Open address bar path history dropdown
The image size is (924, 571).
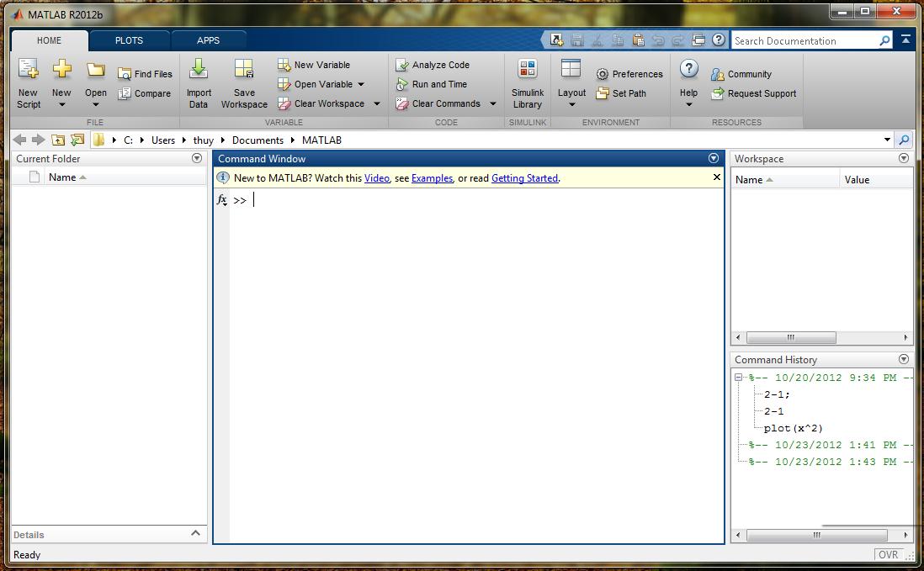(887, 140)
